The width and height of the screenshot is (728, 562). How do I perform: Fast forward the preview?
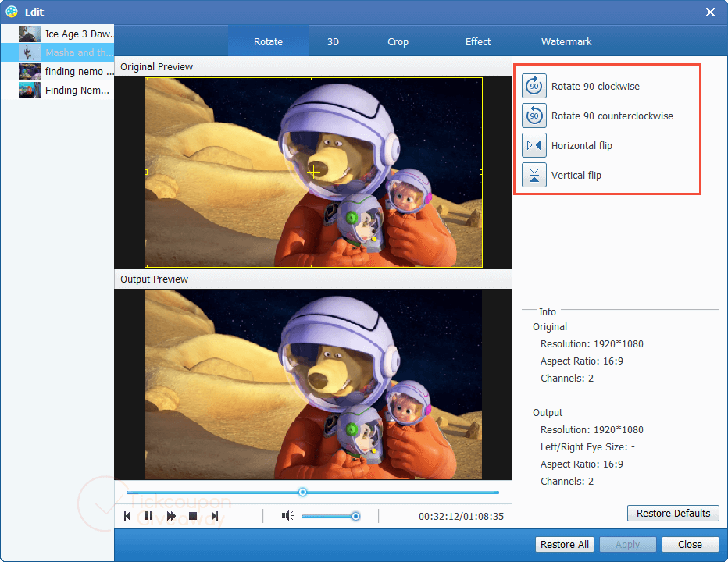tap(171, 516)
